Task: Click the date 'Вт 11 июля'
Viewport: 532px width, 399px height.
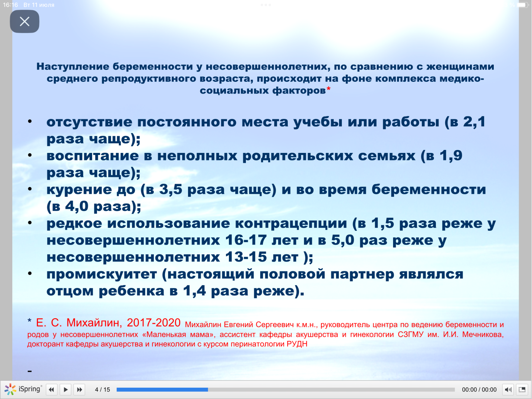Action: [39, 5]
